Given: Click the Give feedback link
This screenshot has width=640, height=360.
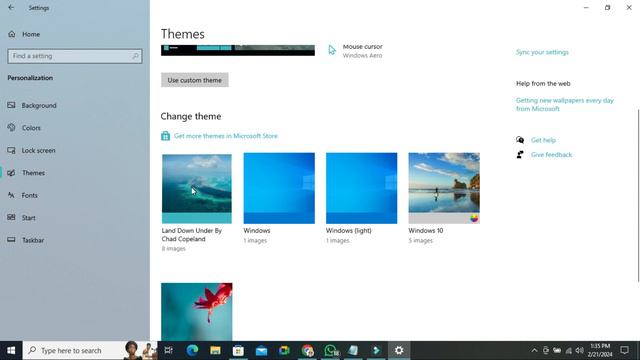Looking at the screenshot, I should click(x=551, y=155).
